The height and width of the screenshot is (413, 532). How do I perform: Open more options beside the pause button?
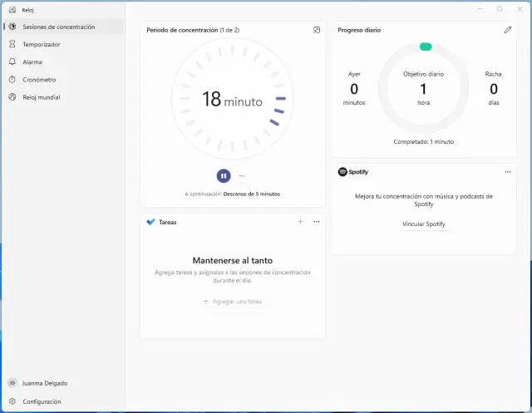[x=242, y=175]
